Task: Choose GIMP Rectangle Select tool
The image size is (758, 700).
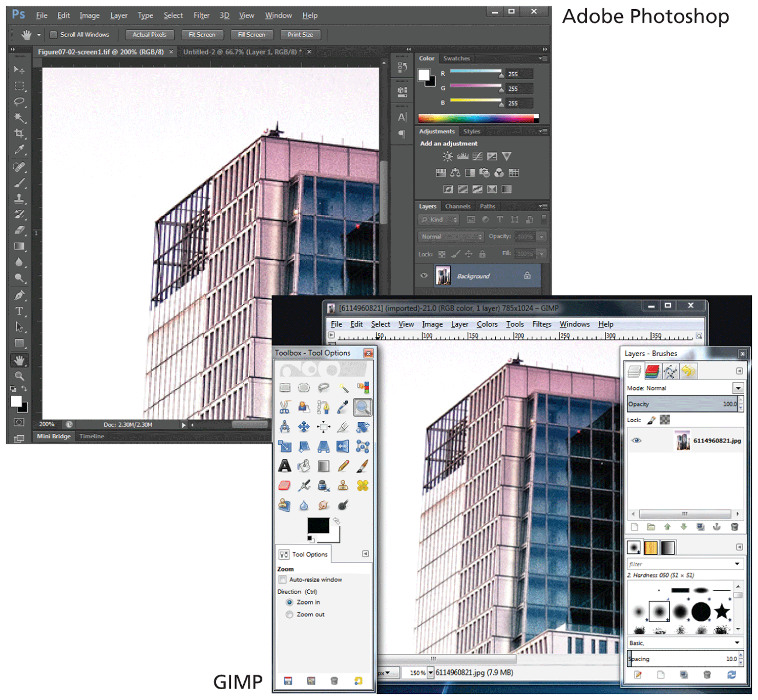Action: (x=285, y=387)
